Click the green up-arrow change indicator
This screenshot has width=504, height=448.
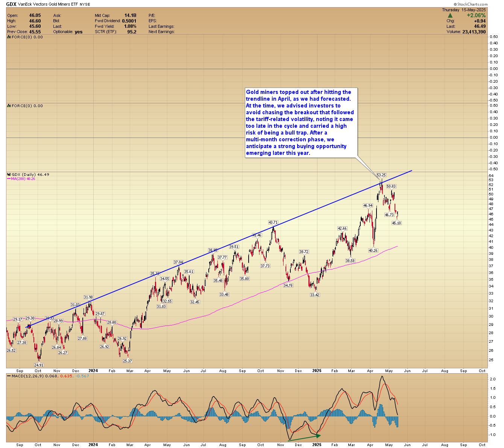(x=450, y=15)
